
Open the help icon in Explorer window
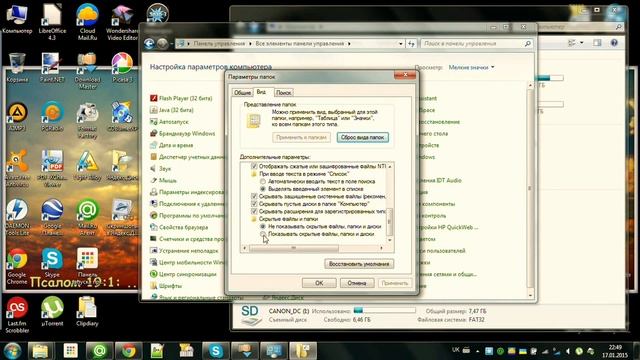click(614, 43)
